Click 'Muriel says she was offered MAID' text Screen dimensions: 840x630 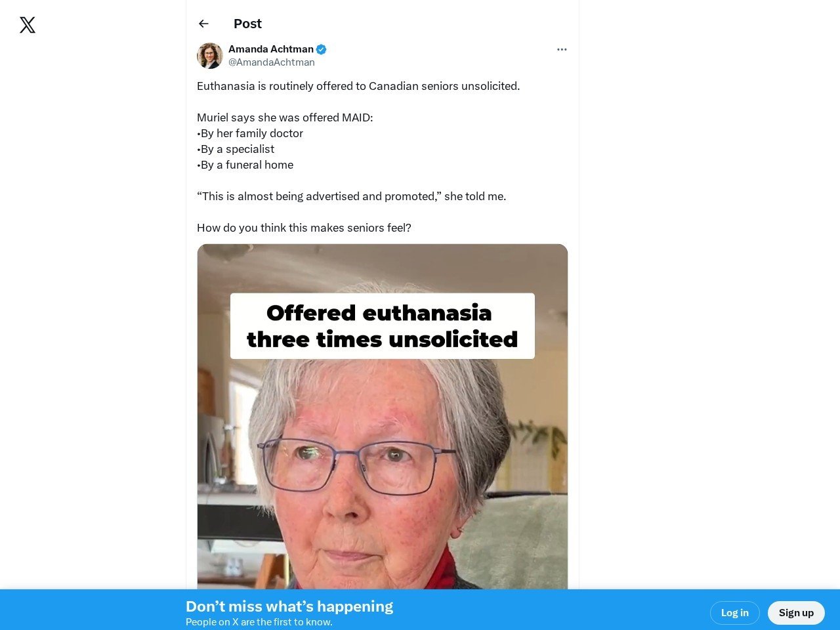(285, 117)
